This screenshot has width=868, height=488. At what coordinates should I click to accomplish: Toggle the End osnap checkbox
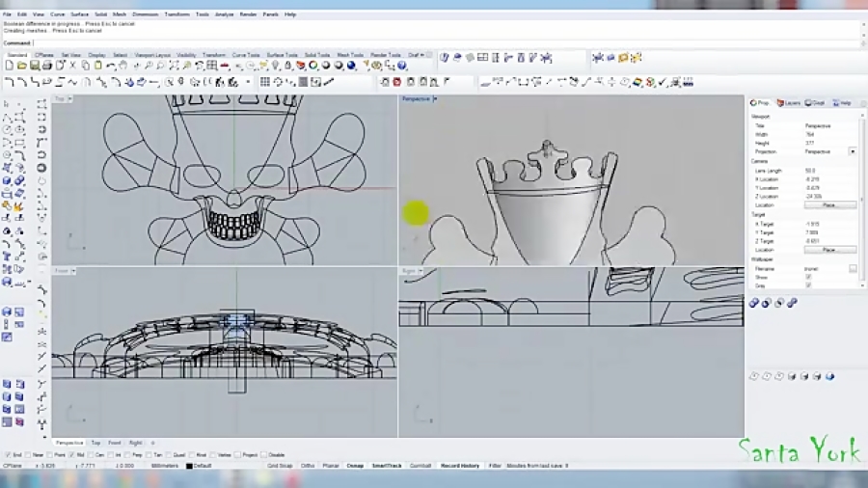pyautogui.click(x=8, y=455)
